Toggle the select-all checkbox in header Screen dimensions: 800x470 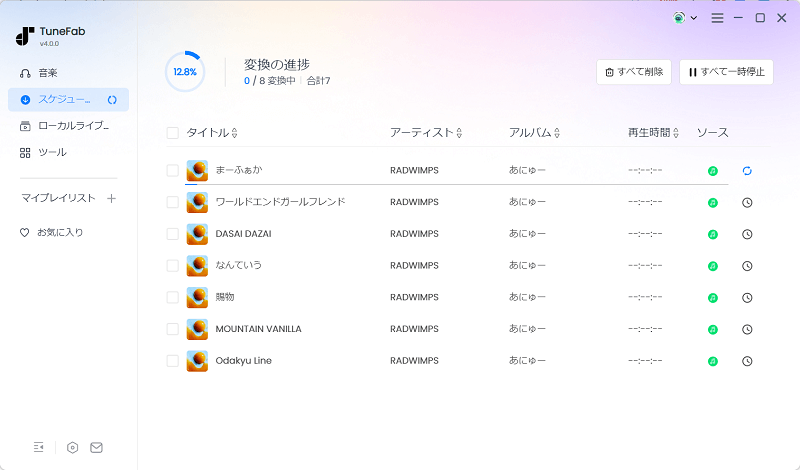[173, 133]
